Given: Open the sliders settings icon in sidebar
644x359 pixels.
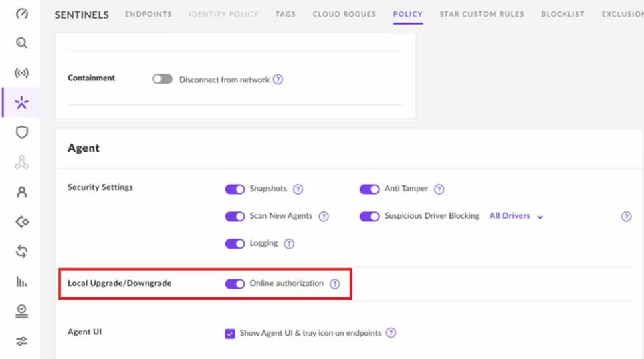Looking at the screenshot, I should 22,341.
